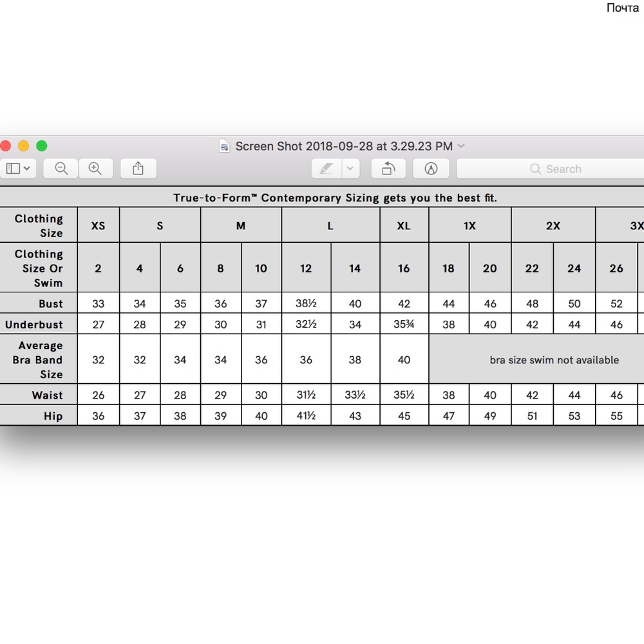This screenshot has width=644, height=644.
Task: Click the XL clothing size header cell
Action: (x=404, y=225)
